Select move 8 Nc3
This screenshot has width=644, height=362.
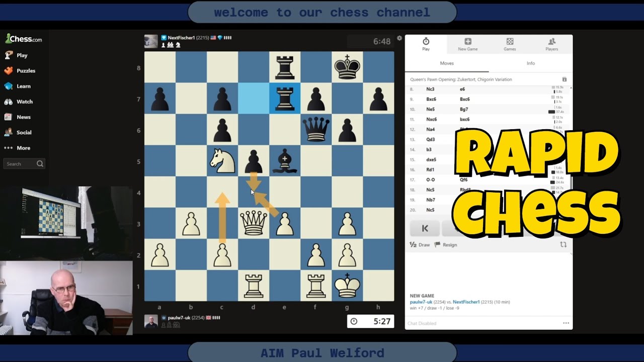point(430,89)
